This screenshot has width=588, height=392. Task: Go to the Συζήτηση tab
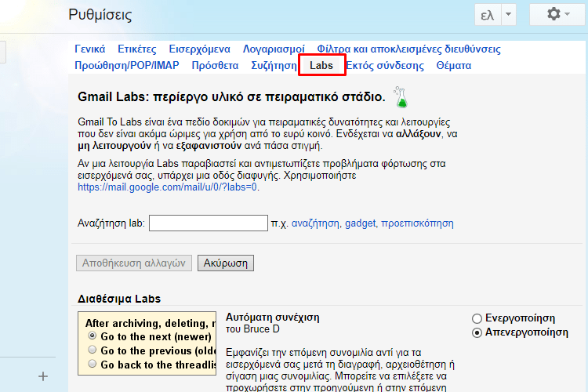pyautogui.click(x=274, y=66)
